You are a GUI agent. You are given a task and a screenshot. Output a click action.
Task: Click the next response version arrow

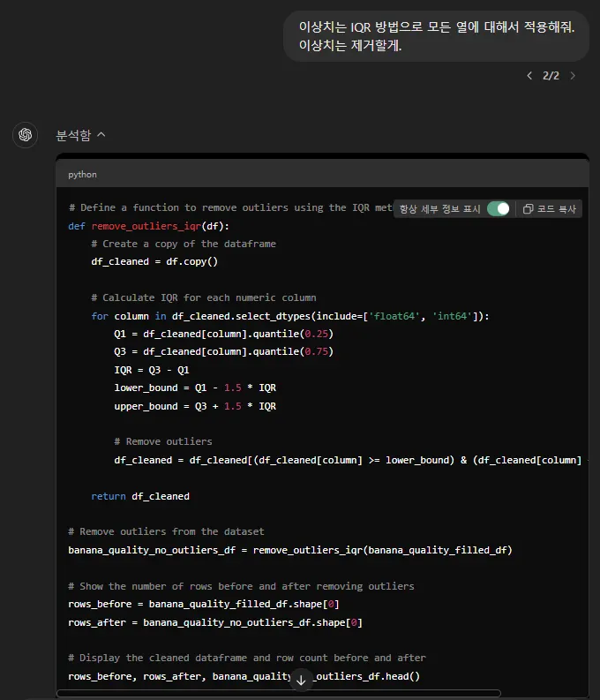point(573,76)
